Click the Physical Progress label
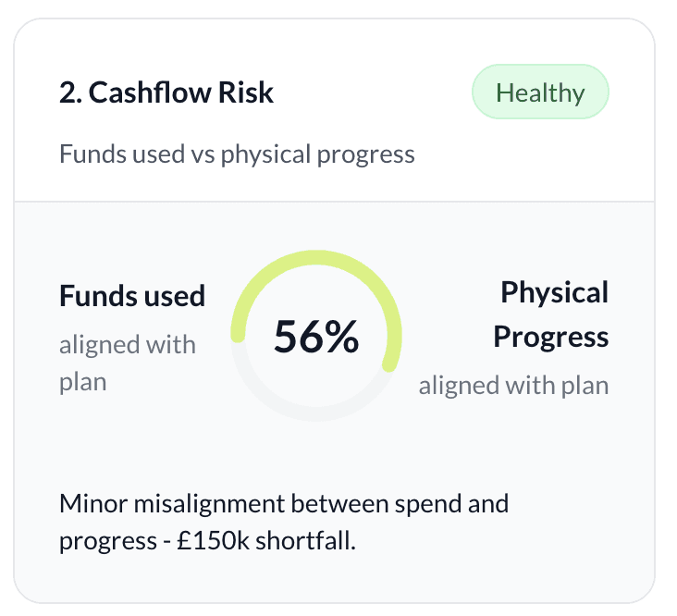The height and width of the screenshot is (616, 677). pos(551,314)
